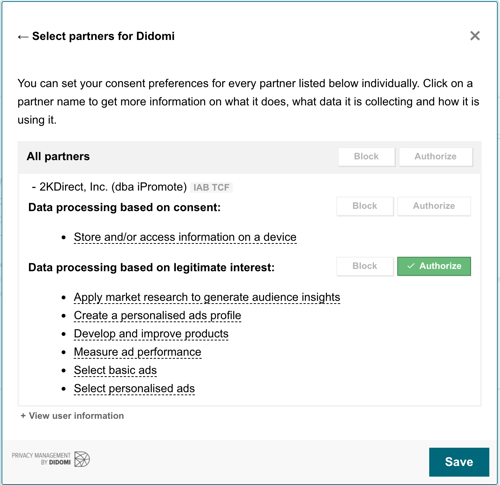Open Select personalised ads link

[x=134, y=389]
